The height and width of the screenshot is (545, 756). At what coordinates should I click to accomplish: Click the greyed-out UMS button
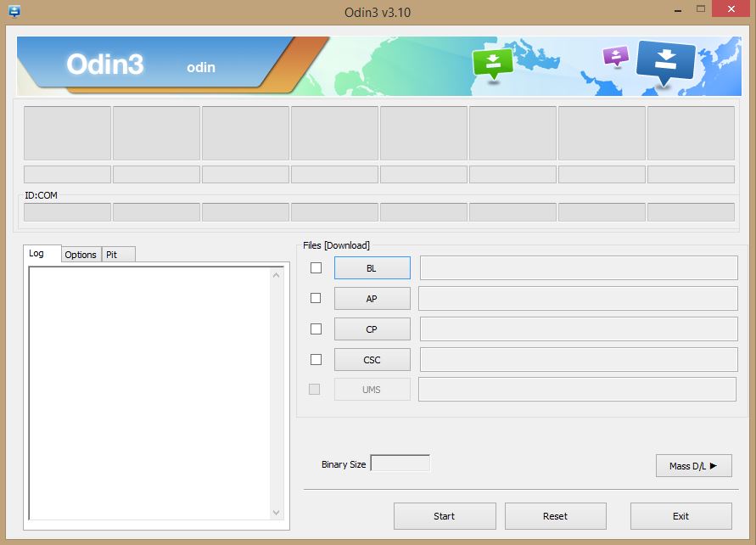tap(372, 390)
